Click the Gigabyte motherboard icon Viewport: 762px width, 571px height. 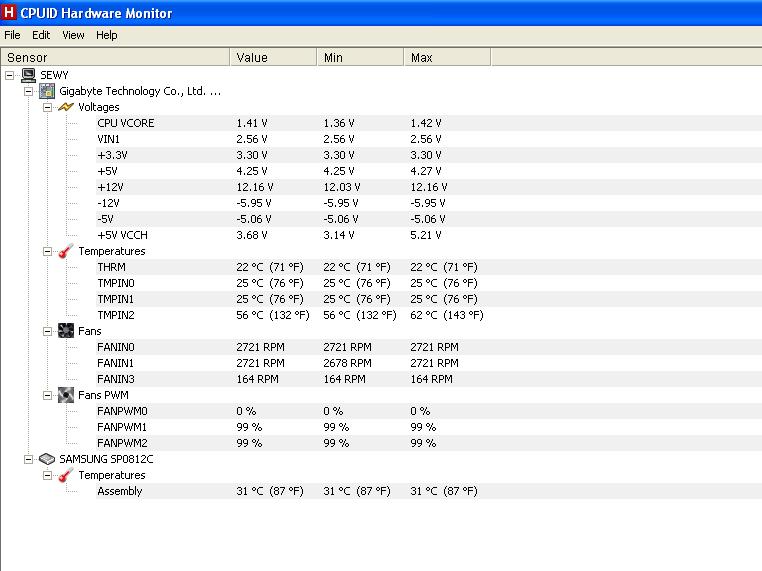coord(47,91)
